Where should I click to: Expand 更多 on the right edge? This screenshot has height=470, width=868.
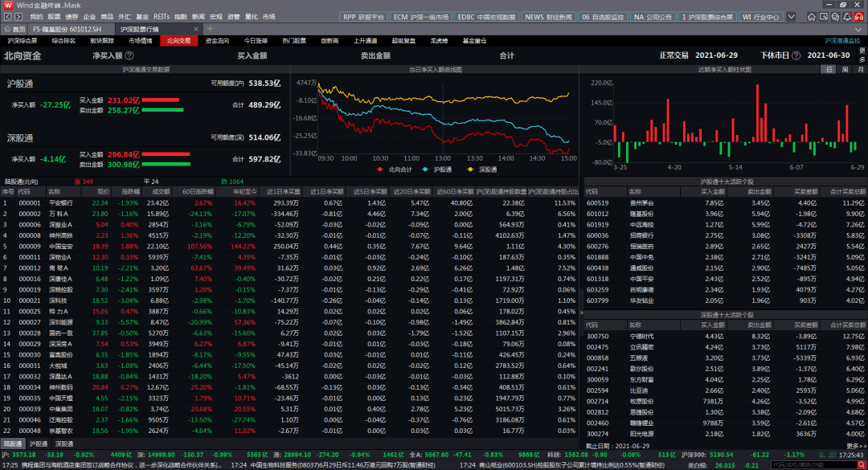862,55
